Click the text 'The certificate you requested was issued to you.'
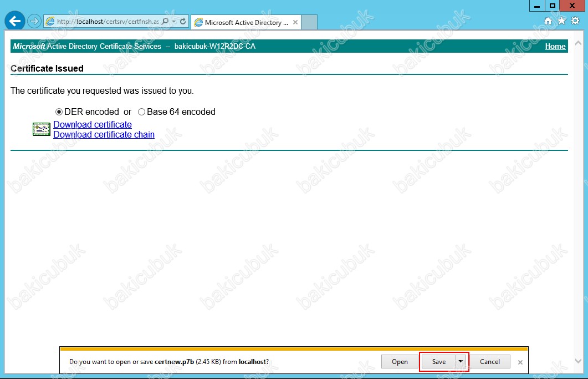The image size is (588, 379). coord(102,91)
